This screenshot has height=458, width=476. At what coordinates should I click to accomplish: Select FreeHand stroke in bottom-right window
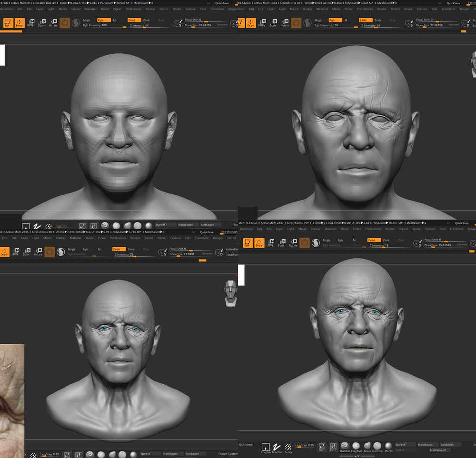277,448
